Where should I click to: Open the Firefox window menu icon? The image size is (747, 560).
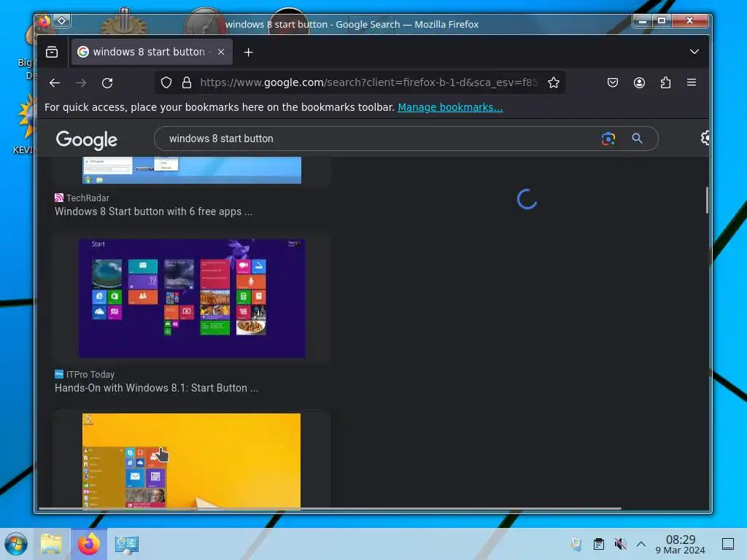point(44,21)
